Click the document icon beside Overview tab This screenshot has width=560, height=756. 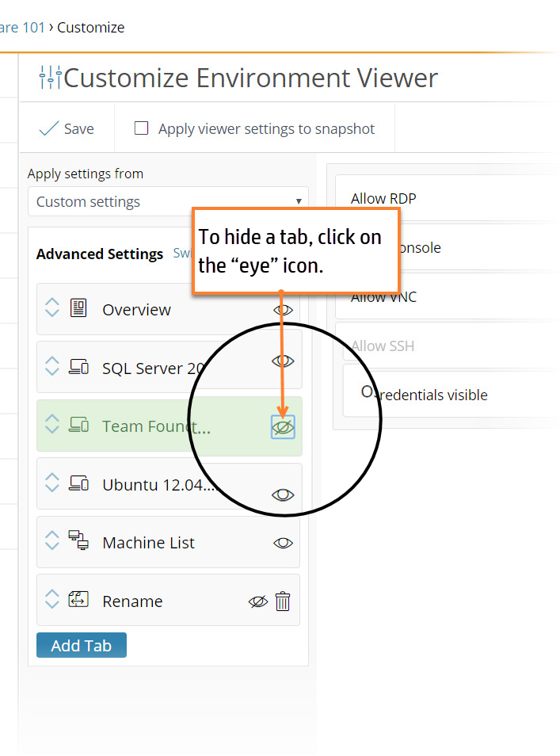(80, 308)
